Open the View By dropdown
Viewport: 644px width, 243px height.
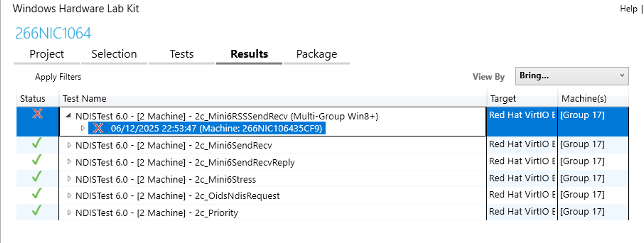pos(571,76)
